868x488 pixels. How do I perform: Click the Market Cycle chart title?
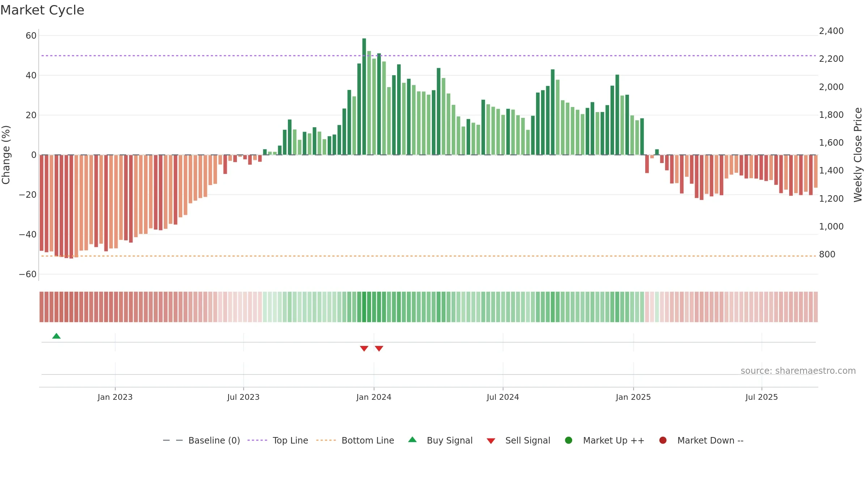point(42,10)
